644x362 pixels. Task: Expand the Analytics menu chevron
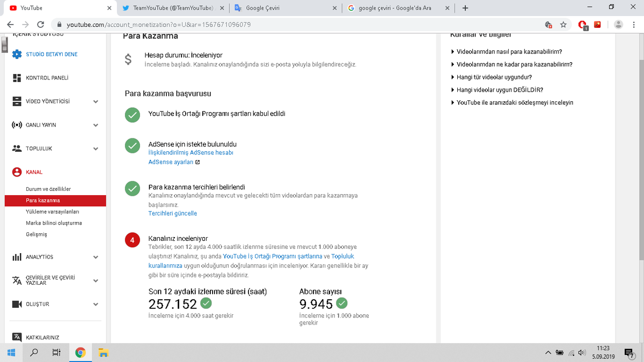coord(96,257)
